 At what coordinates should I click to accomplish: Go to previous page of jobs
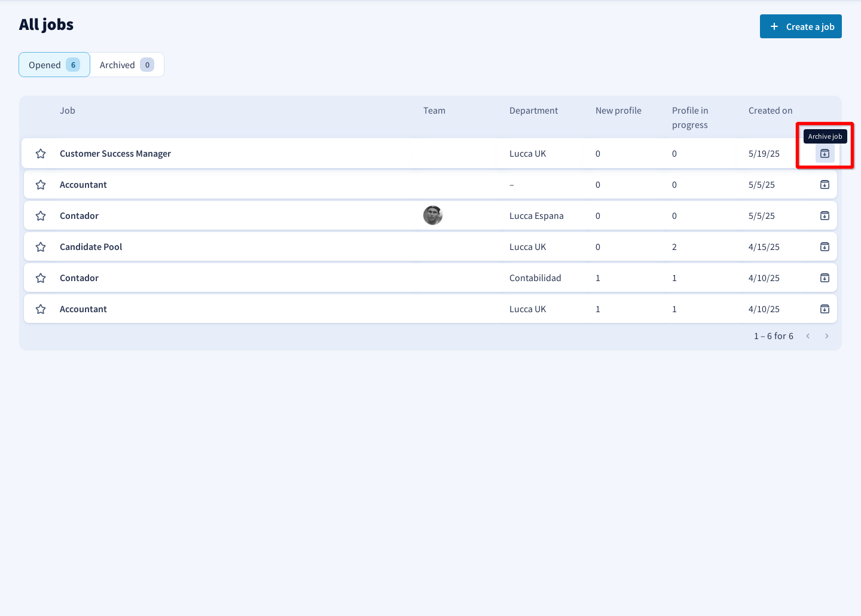coord(808,336)
